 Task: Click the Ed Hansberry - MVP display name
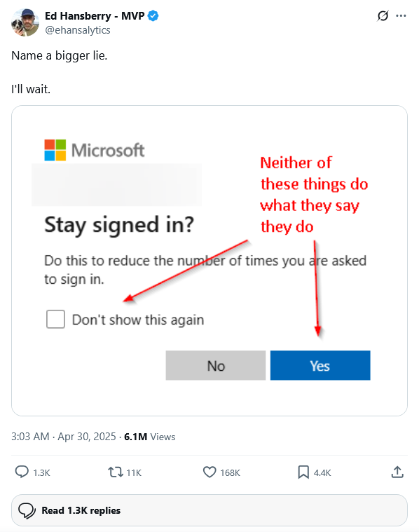95,15
